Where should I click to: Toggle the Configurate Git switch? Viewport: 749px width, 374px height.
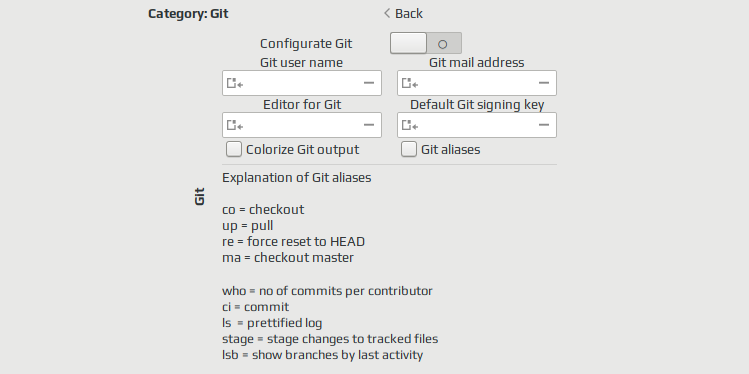click(x=426, y=43)
